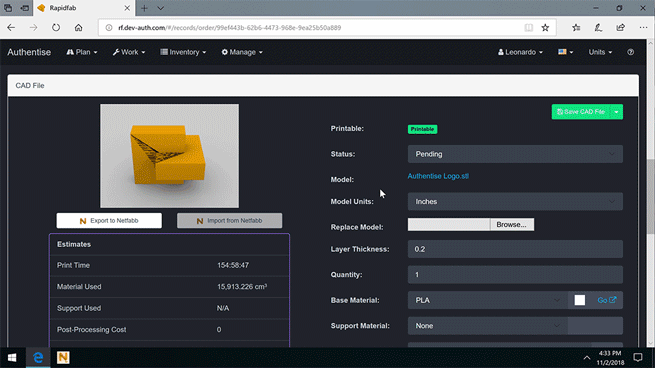Click the Quantity input field
The width and height of the screenshot is (655, 368).
tap(515, 275)
